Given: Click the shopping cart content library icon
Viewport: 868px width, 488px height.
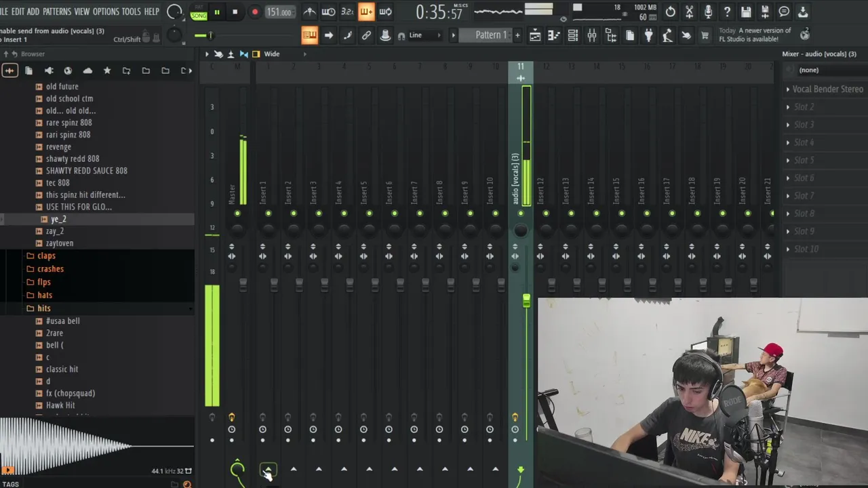Looking at the screenshot, I should point(705,35).
